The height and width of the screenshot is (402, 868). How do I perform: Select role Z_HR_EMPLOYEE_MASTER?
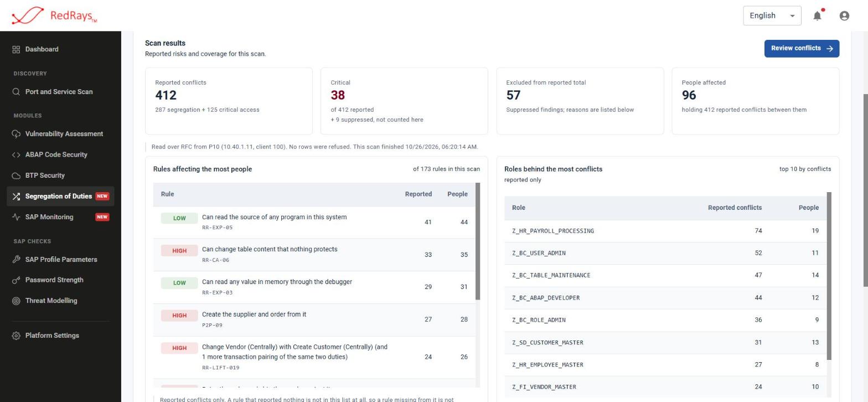(665, 365)
